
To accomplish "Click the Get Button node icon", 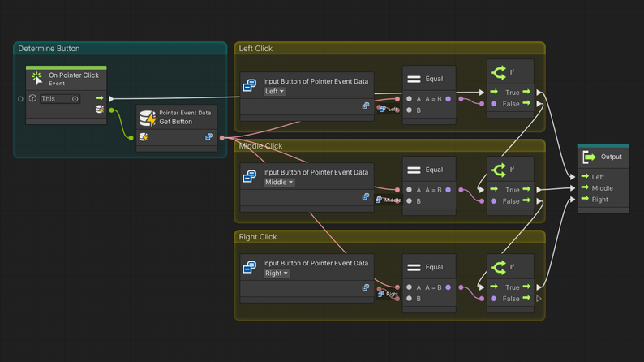I will pos(148,118).
